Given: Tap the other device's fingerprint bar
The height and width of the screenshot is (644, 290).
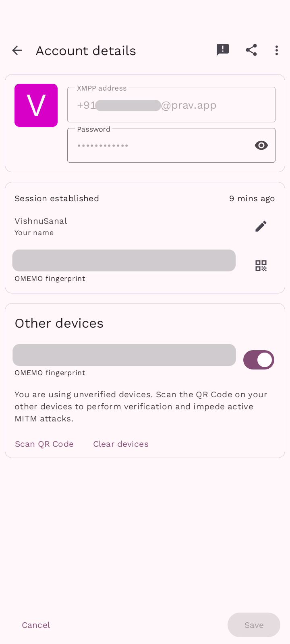Looking at the screenshot, I should tap(124, 355).
